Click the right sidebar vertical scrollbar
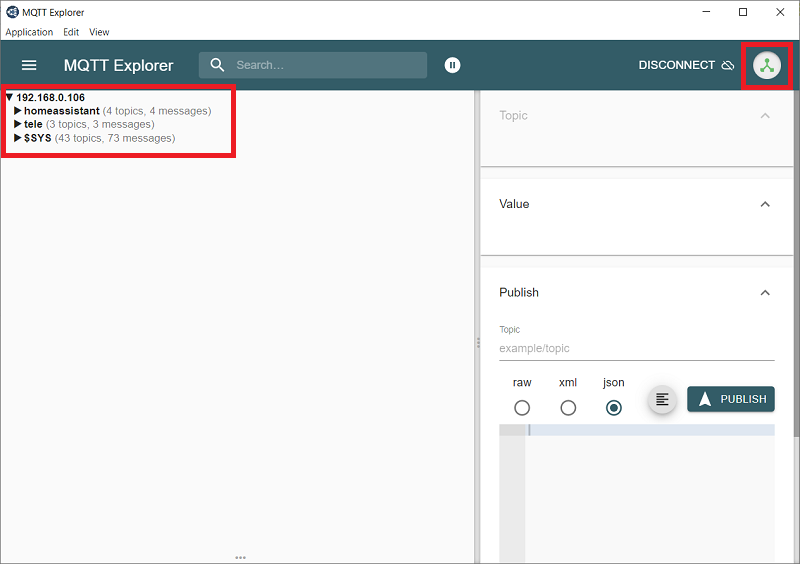 [x=796, y=263]
